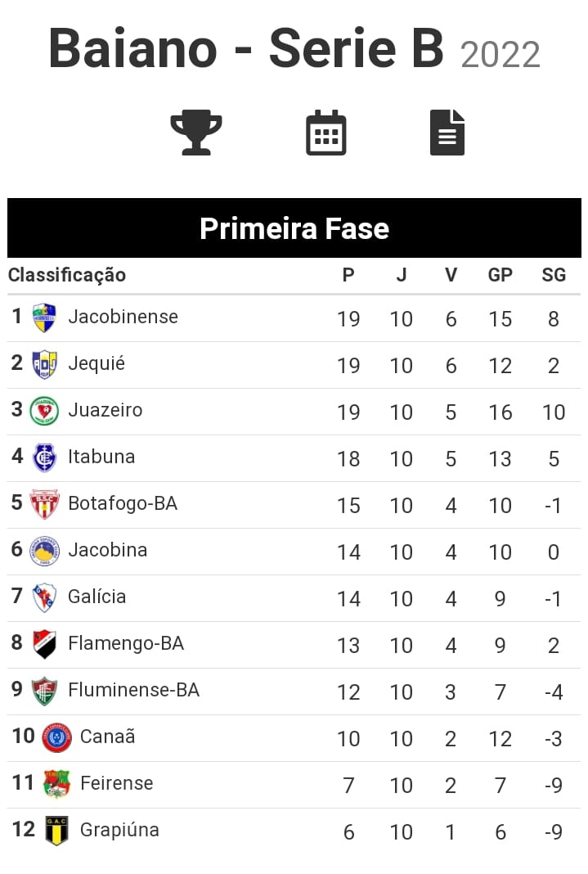Open the Canaã team link

(x=107, y=737)
